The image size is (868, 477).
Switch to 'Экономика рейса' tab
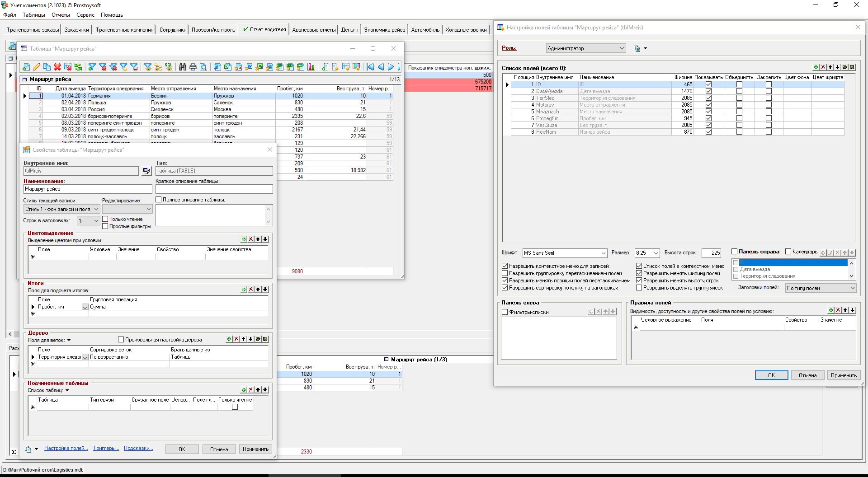(384, 30)
